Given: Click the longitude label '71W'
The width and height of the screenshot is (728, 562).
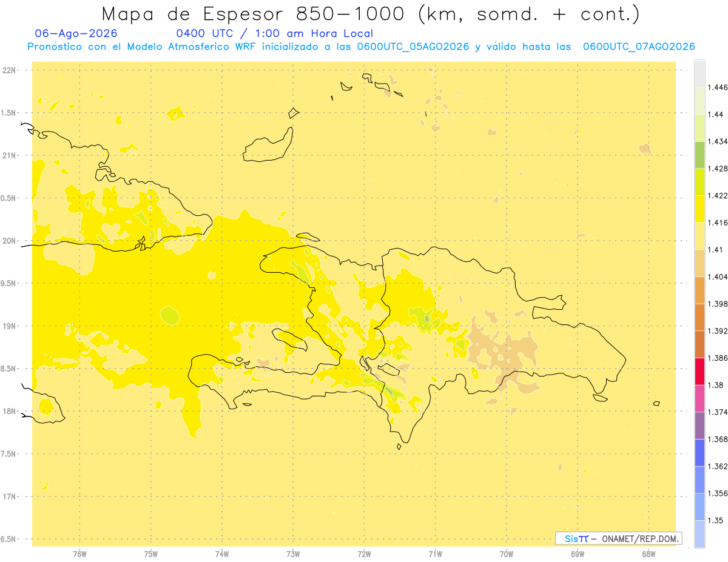Looking at the screenshot, I should tap(435, 554).
